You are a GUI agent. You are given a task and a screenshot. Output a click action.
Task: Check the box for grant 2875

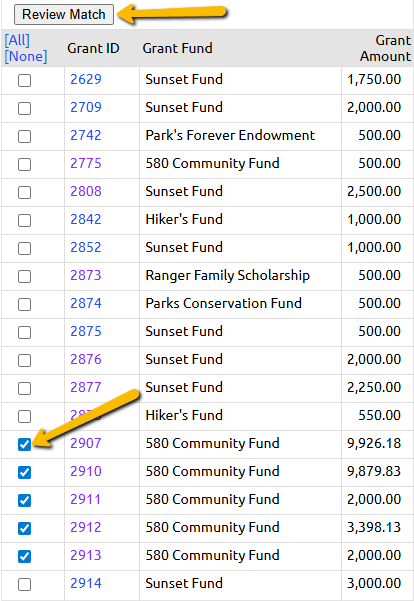tap(25, 332)
